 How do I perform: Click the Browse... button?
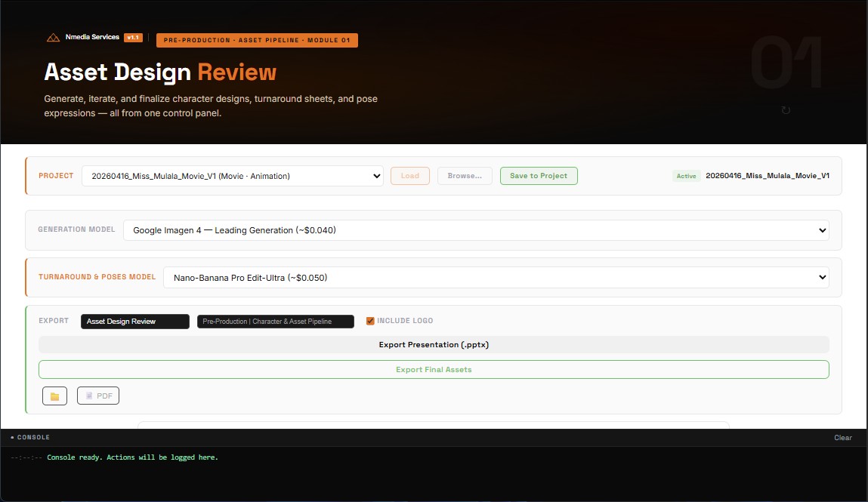pos(465,176)
